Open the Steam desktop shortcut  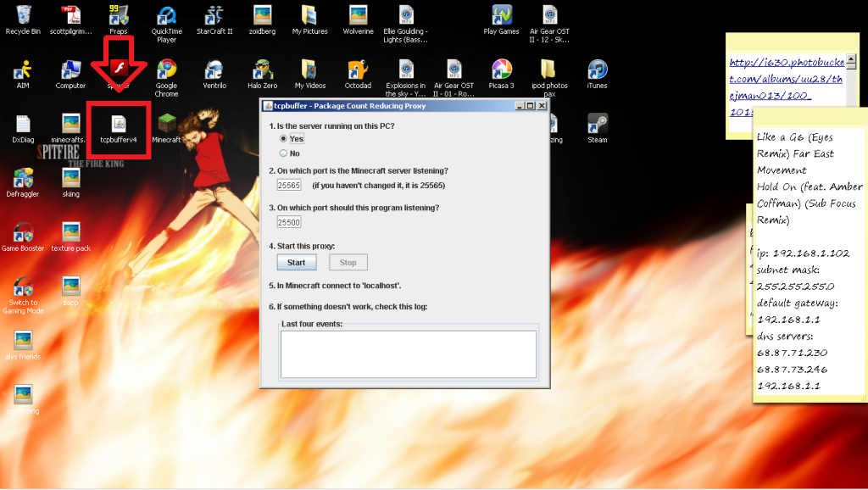pyautogui.click(x=597, y=125)
